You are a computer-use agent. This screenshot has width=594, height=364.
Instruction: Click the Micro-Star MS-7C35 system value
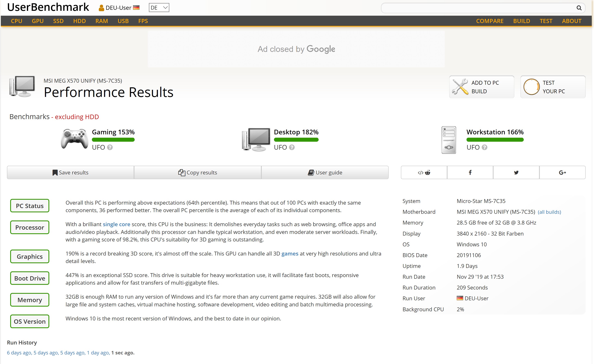tap(481, 201)
